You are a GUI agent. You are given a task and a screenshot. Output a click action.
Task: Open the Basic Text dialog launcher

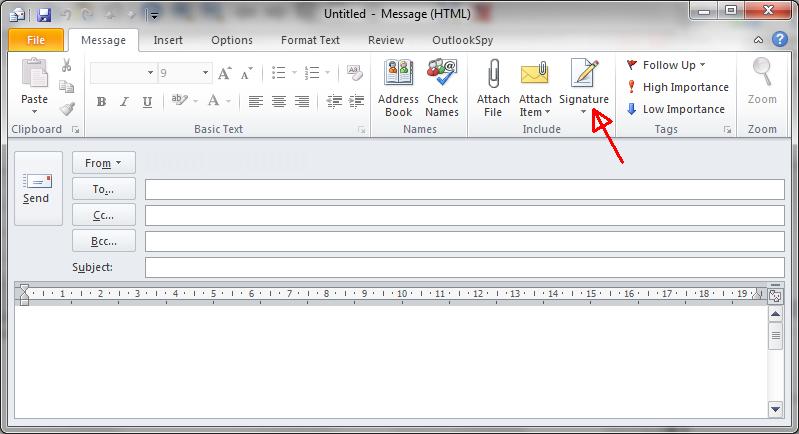(x=362, y=130)
